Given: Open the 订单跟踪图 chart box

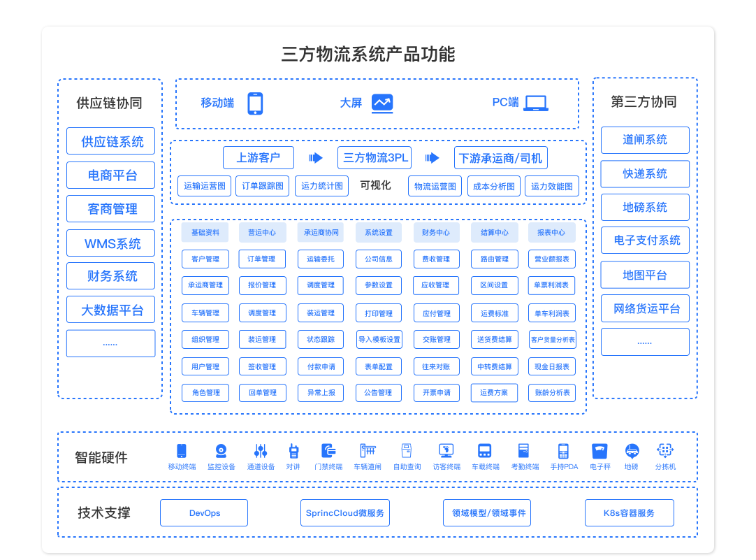Looking at the screenshot, I should pyautogui.click(x=262, y=186).
